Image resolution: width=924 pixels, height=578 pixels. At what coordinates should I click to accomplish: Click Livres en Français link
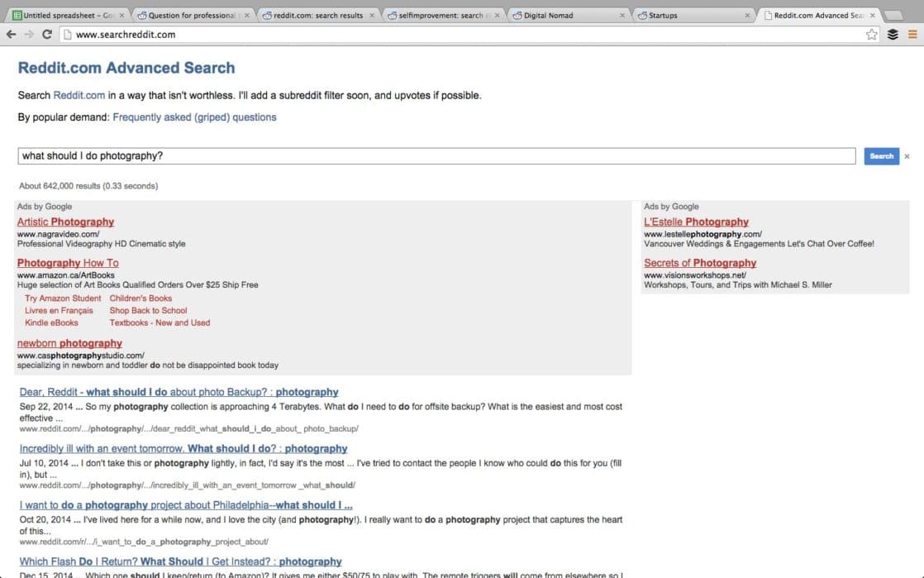59,310
